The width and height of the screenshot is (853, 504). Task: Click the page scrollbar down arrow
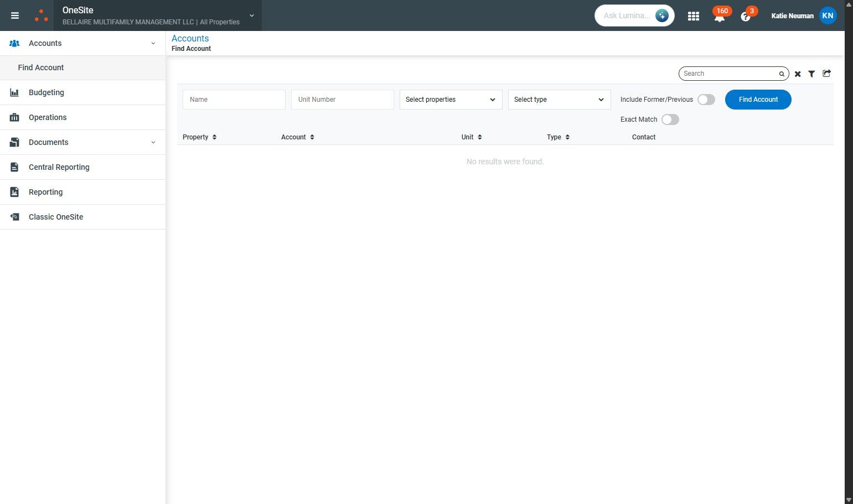click(x=849, y=500)
